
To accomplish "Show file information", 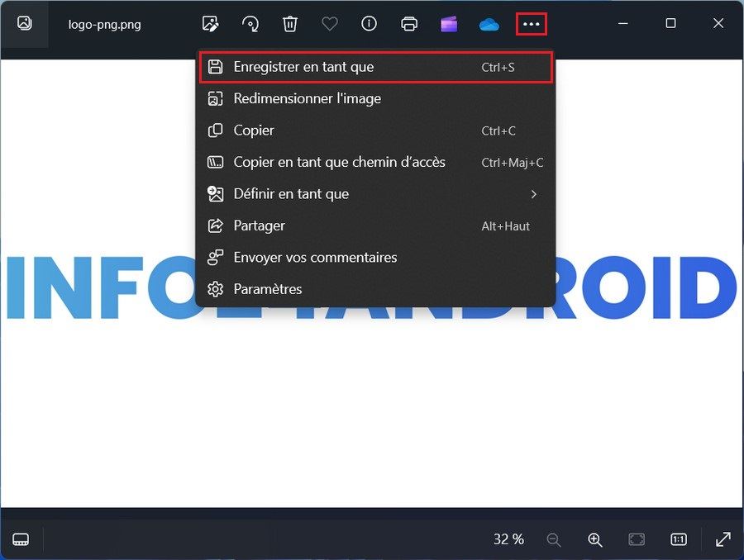I will coord(369,24).
